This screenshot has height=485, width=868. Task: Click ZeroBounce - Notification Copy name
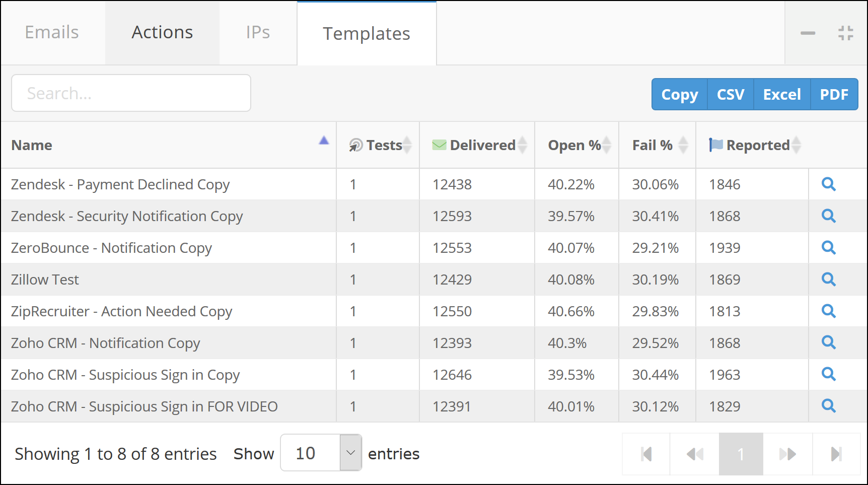tap(111, 248)
